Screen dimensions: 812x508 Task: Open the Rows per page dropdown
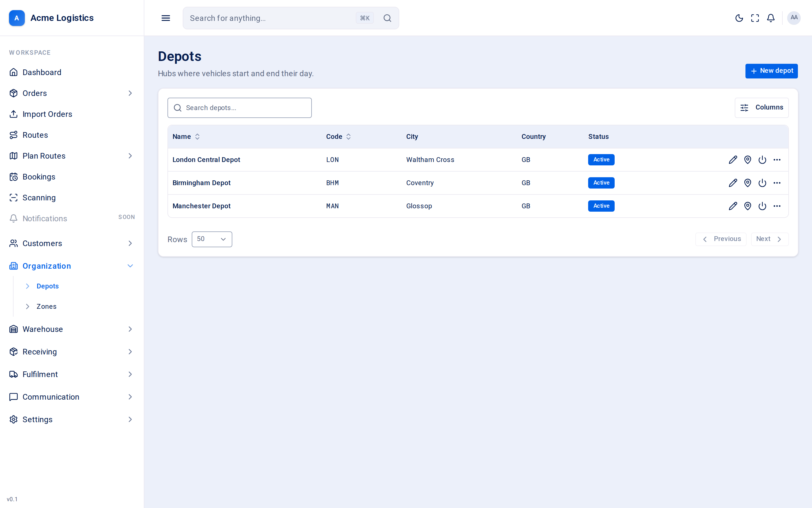point(212,239)
